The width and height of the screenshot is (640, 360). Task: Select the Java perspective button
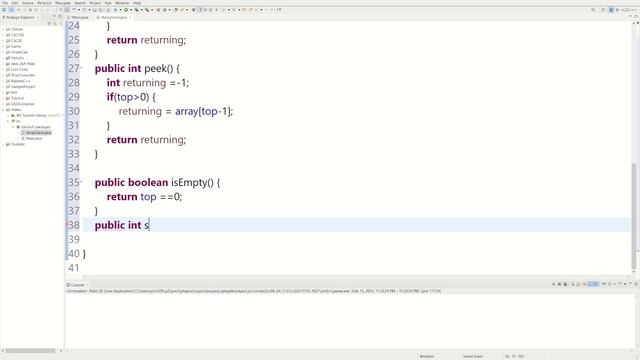point(611,10)
